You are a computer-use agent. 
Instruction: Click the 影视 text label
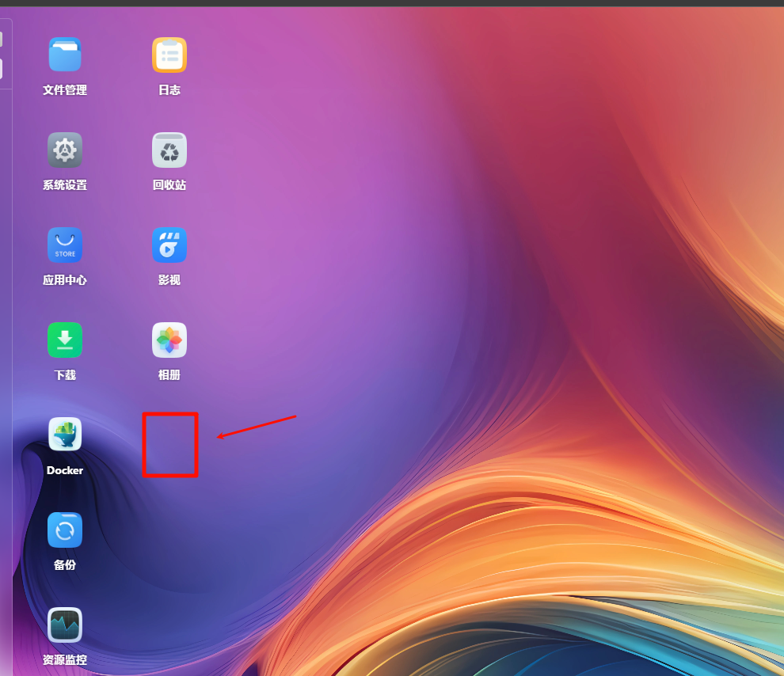point(169,279)
